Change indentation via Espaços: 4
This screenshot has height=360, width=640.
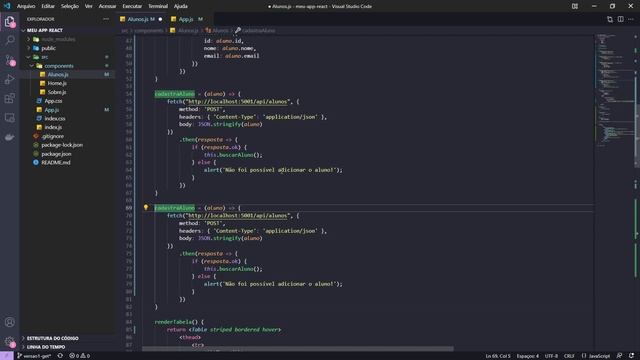527,356
